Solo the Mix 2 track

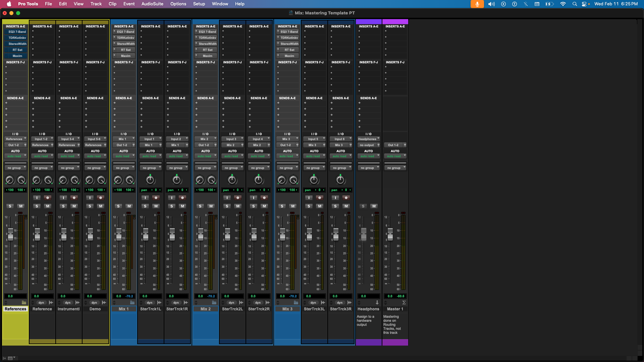tap(200, 206)
